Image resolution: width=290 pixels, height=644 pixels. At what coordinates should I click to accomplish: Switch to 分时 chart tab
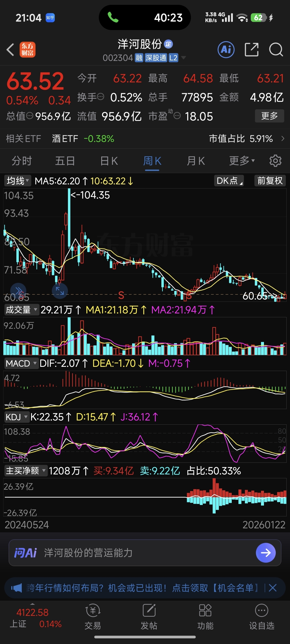(22, 161)
